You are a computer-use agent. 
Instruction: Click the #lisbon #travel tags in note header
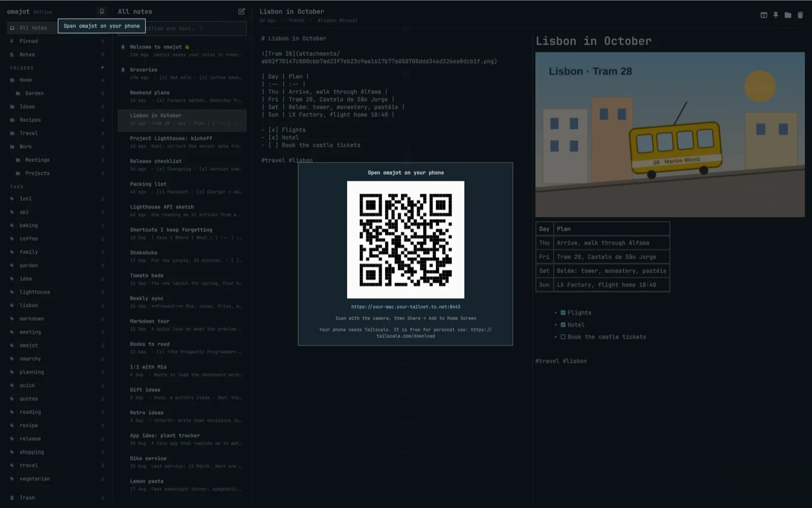click(x=337, y=20)
